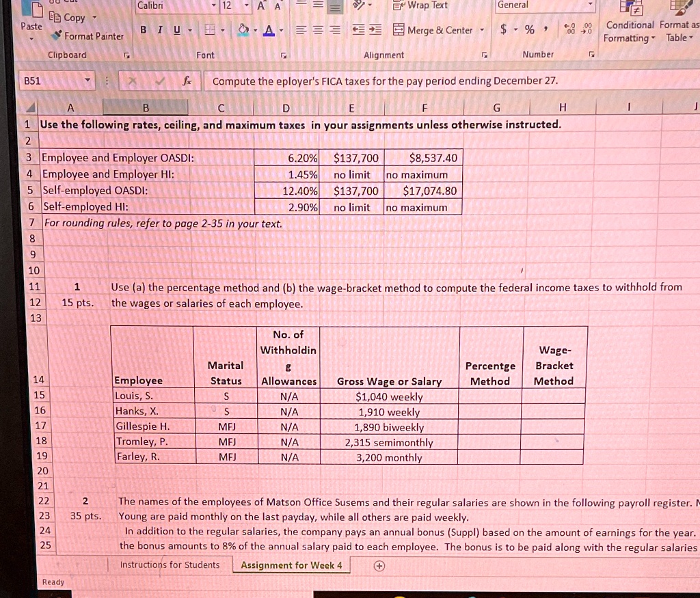Select the Assignment for Week 4 tab
This screenshot has height=598, width=700.
pos(291,565)
